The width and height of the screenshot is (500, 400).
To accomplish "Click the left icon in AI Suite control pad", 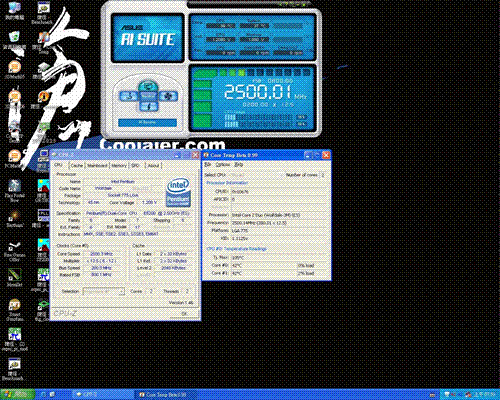I will (x=128, y=96).
